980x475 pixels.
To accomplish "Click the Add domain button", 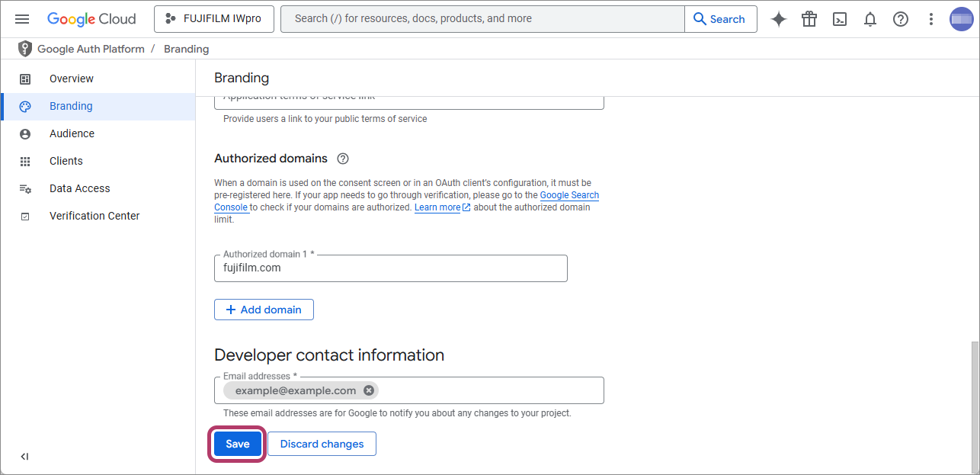I will (264, 310).
